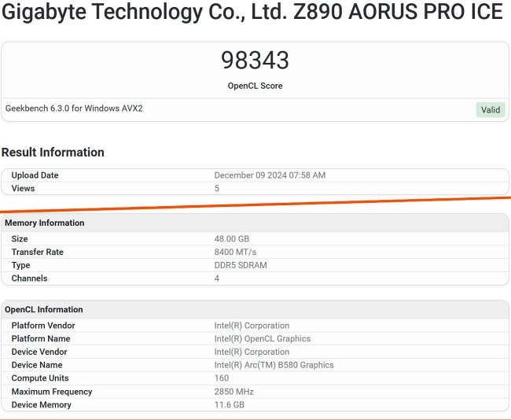Click the Memory Information header
Viewport: 511px width, 420px height.
click(45, 223)
